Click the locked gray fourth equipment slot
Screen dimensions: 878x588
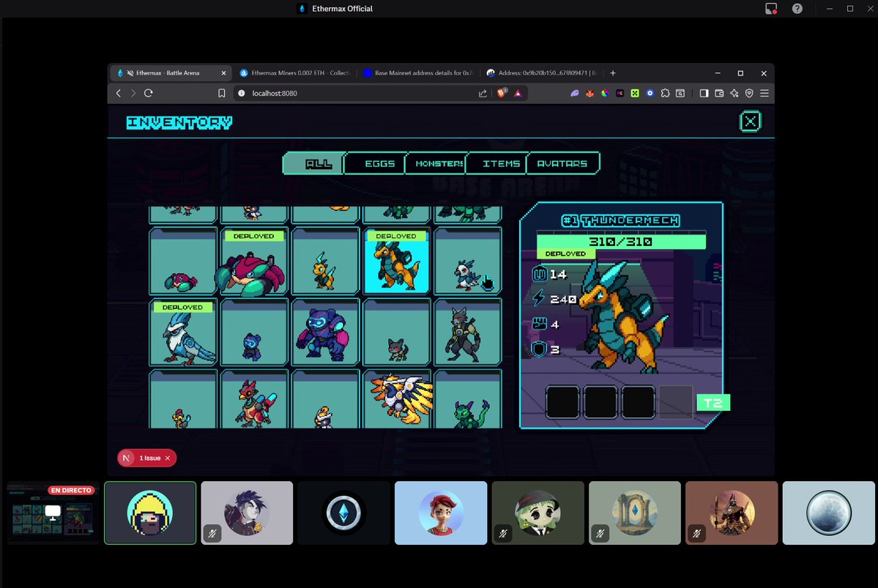pyautogui.click(x=675, y=401)
